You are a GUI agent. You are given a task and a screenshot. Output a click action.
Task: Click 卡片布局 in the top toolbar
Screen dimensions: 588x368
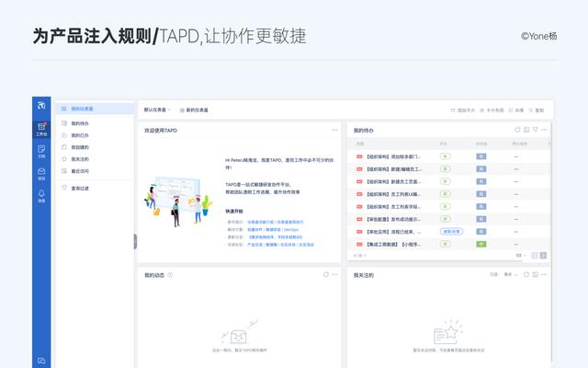point(492,110)
